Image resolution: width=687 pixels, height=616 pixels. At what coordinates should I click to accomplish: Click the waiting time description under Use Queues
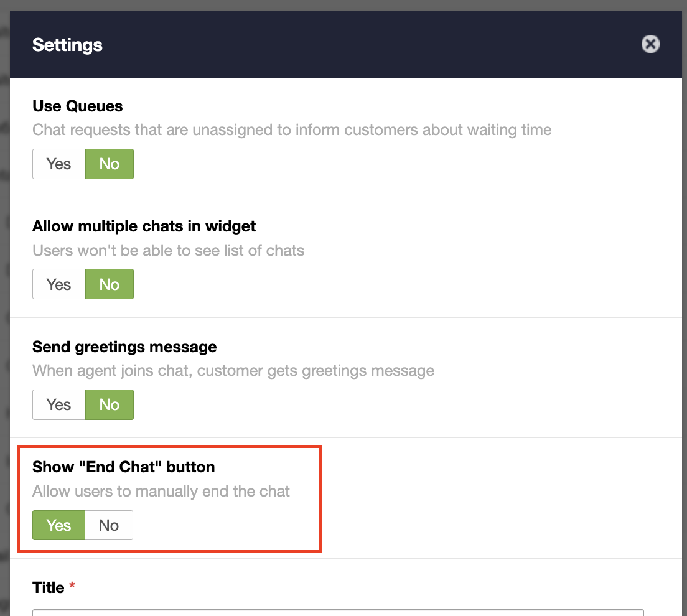(x=292, y=130)
